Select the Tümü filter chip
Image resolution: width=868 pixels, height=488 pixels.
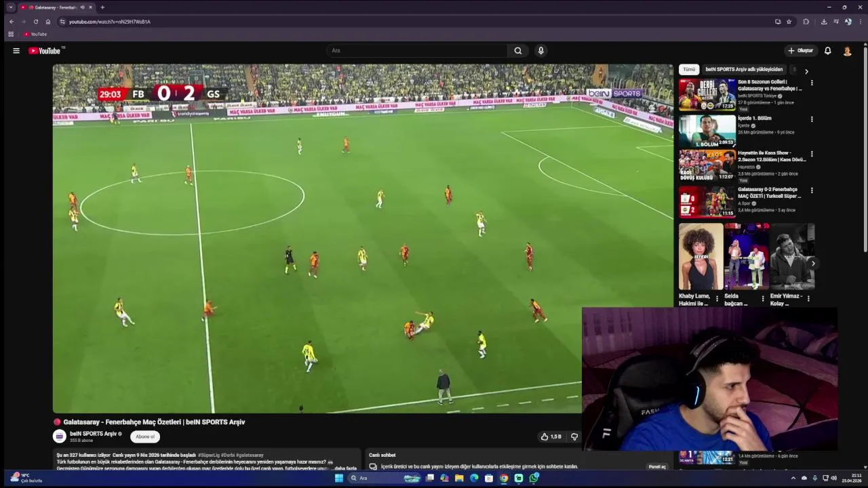pos(689,69)
